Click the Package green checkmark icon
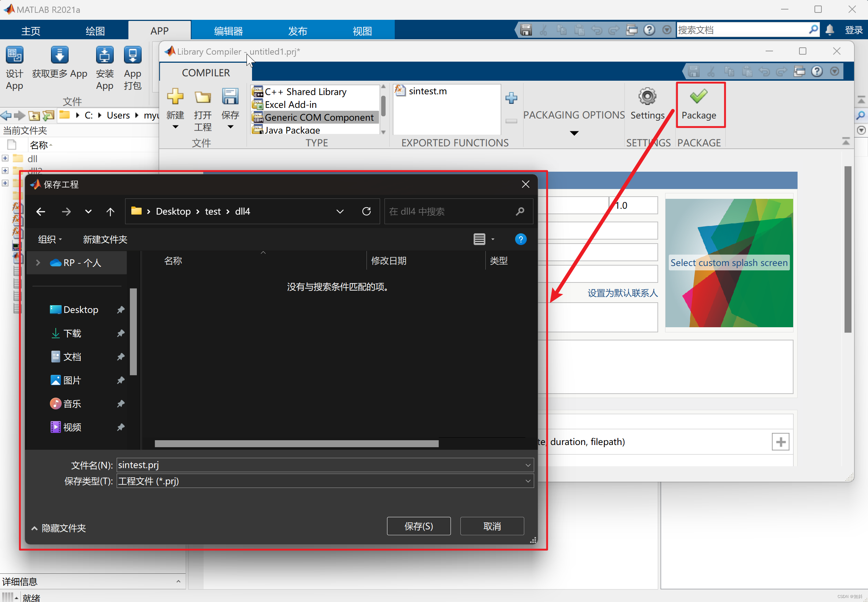Screen dimensions: 868x602 [x=698, y=96]
